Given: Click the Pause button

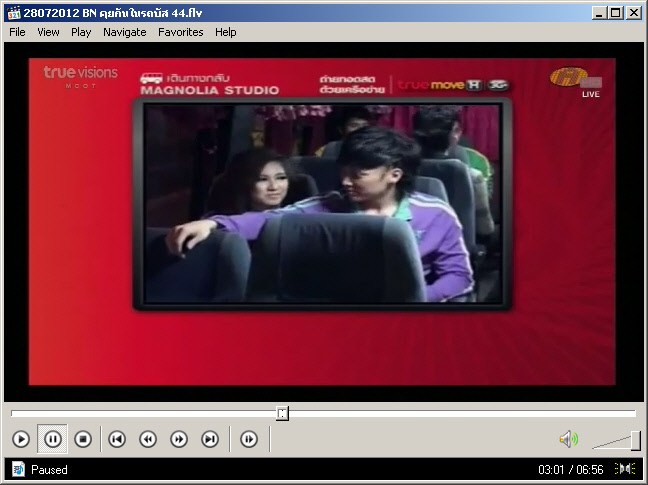Looking at the screenshot, I should point(52,439).
